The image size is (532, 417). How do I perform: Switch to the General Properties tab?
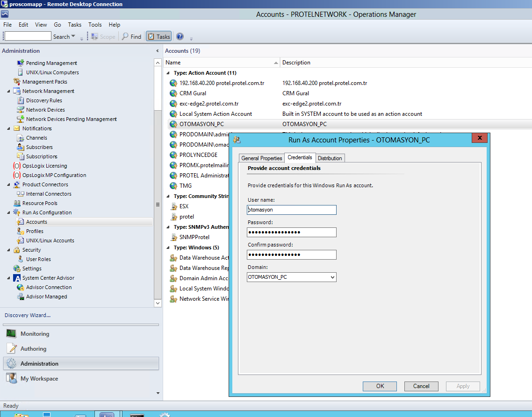click(261, 158)
